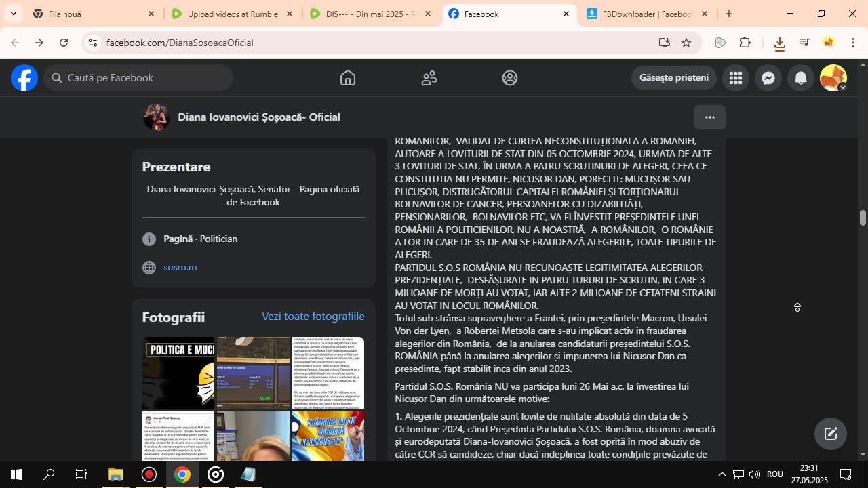This screenshot has height=488, width=868.
Task: Go to the Facebook Home feed icon
Action: click(x=348, y=78)
